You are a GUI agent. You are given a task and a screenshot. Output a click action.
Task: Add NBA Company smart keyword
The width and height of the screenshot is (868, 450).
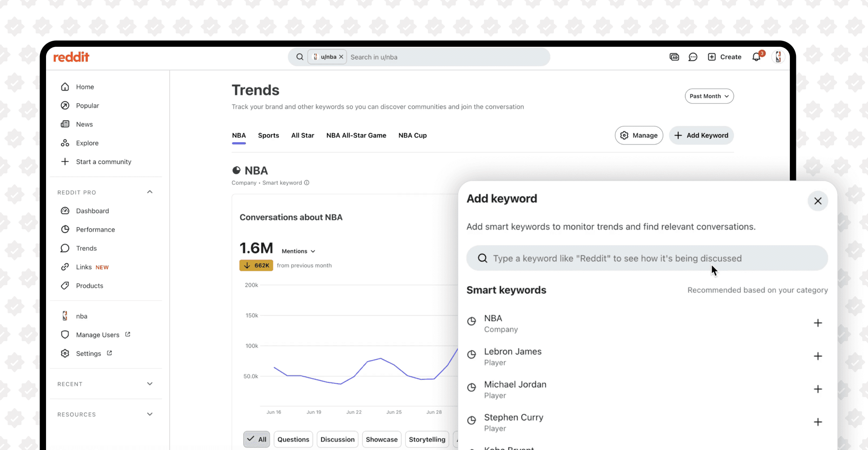tap(818, 323)
